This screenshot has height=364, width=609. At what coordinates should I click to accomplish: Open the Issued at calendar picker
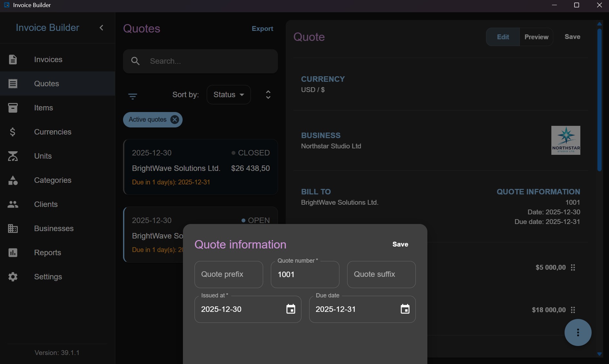point(291,309)
